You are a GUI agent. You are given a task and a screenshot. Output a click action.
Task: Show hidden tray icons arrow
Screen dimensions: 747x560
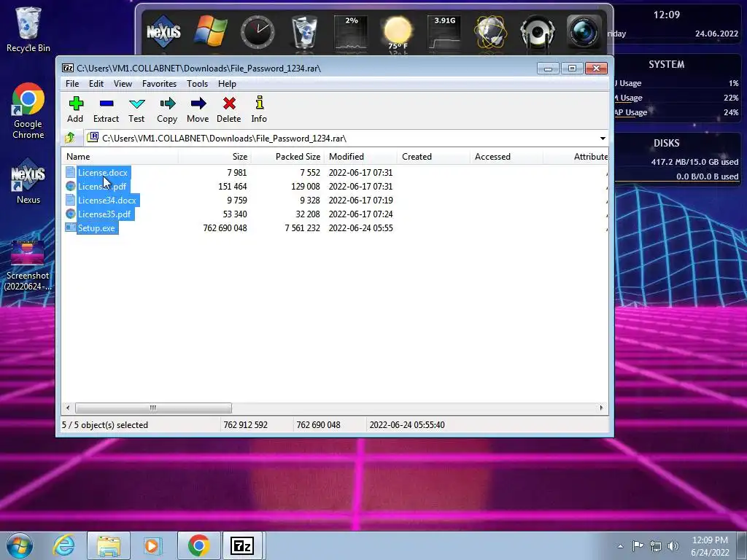(x=620, y=546)
